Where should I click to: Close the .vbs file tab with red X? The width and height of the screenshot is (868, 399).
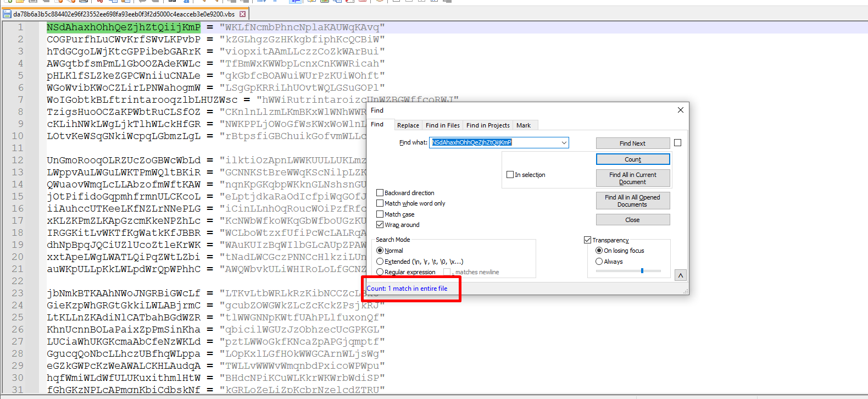point(242,14)
